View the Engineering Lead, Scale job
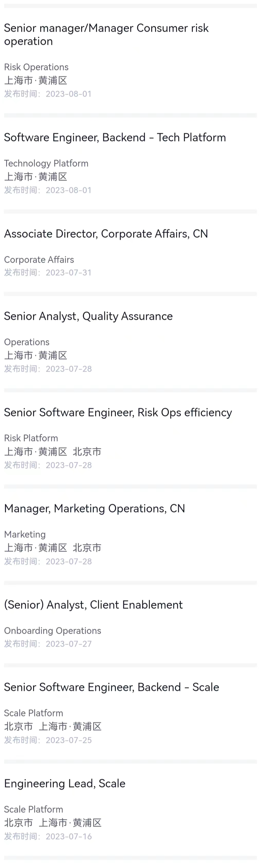This screenshot has width=261, height=868. (x=65, y=784)
